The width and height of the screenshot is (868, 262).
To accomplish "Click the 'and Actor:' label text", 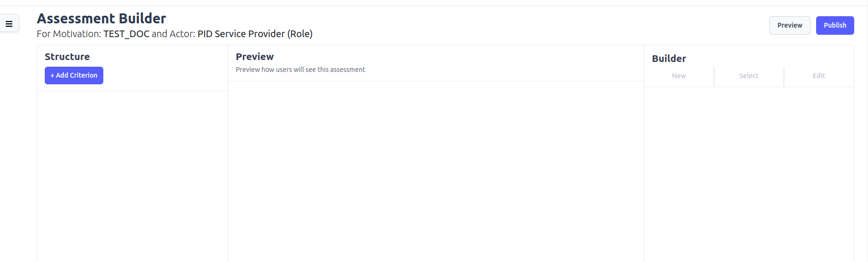I will [x=173, y=34].
